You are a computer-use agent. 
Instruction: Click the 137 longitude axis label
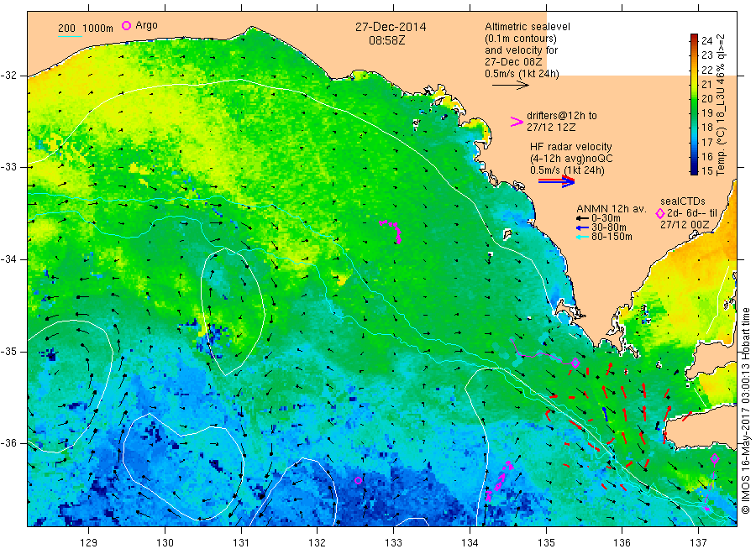click(x=698, y=543)
